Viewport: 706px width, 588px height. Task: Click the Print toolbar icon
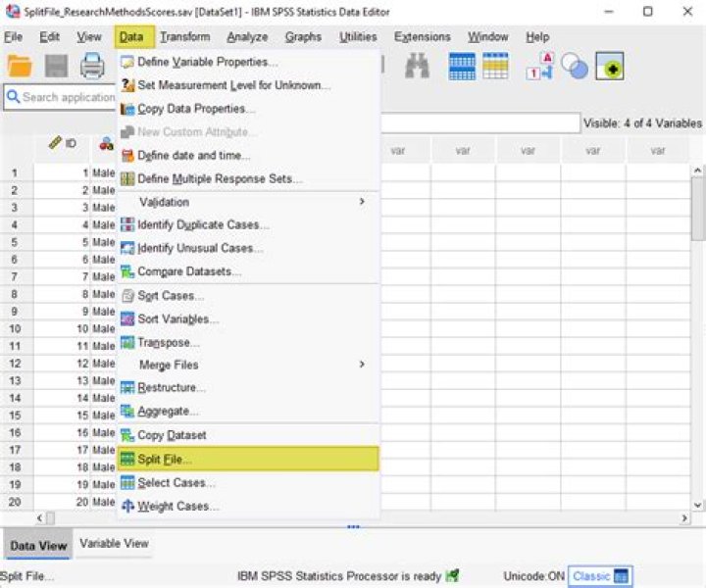click(x=92, y=66)
